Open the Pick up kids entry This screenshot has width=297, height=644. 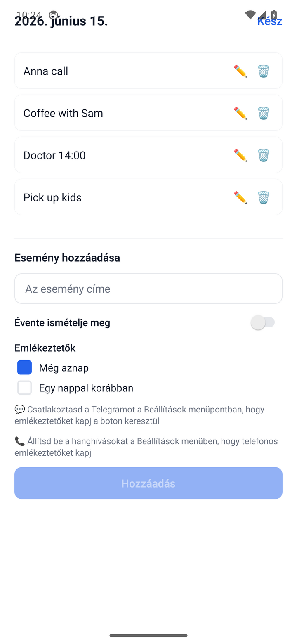click(148, 197)
